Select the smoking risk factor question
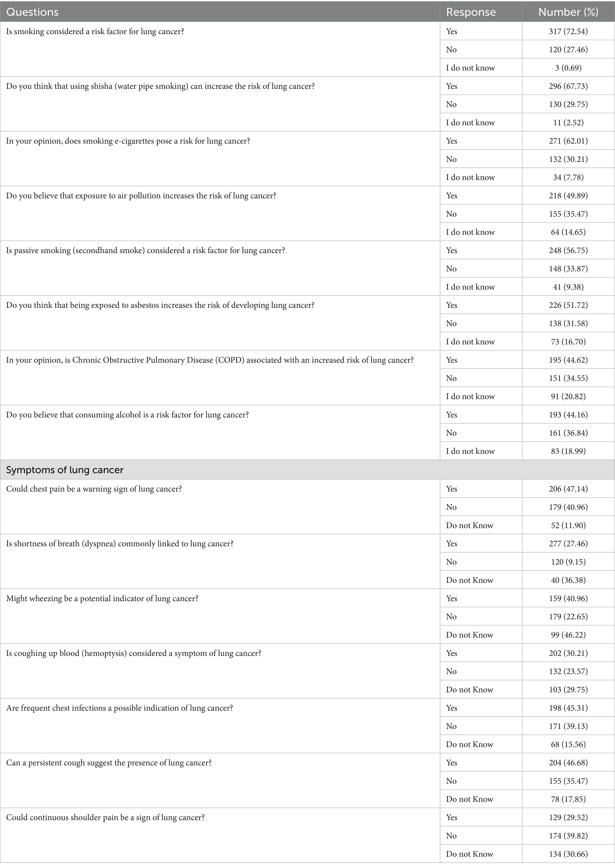 pos(95,32)
